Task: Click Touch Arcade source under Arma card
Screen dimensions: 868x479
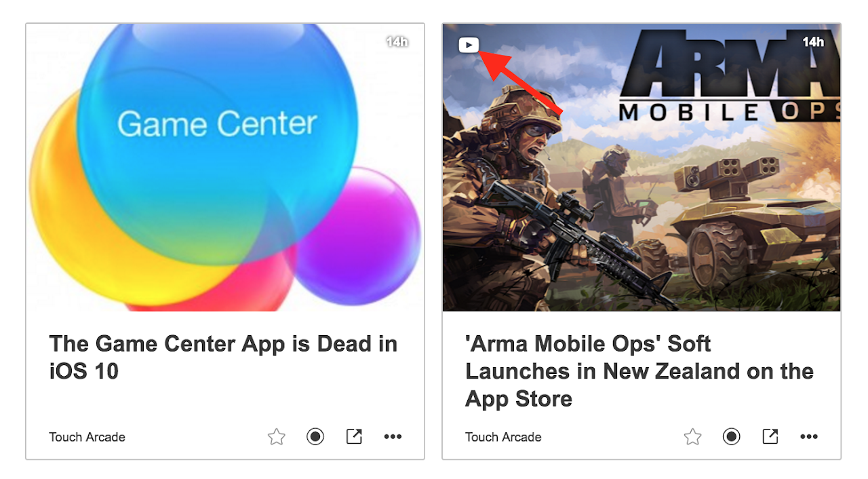Action: tap(503, 437)
